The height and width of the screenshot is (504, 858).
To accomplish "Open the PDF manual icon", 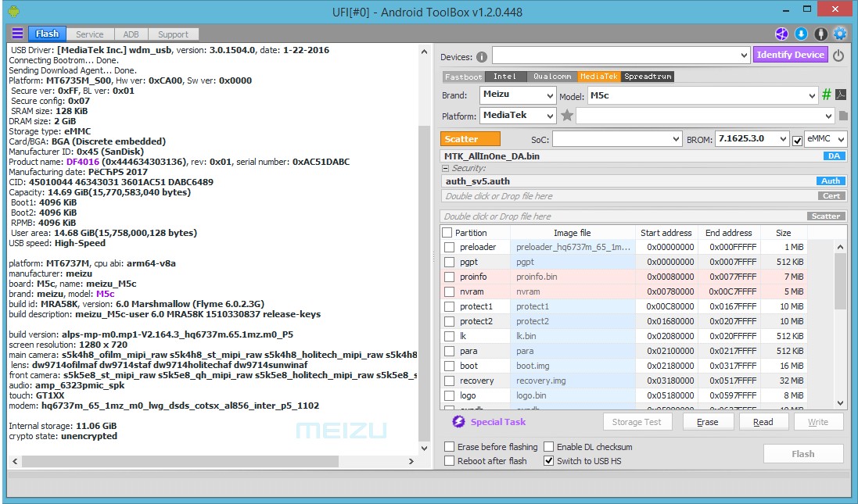I will (841, 95).
